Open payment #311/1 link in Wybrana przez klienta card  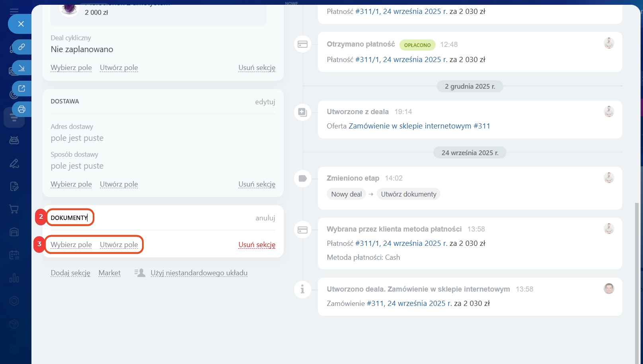tap(401, 243)
